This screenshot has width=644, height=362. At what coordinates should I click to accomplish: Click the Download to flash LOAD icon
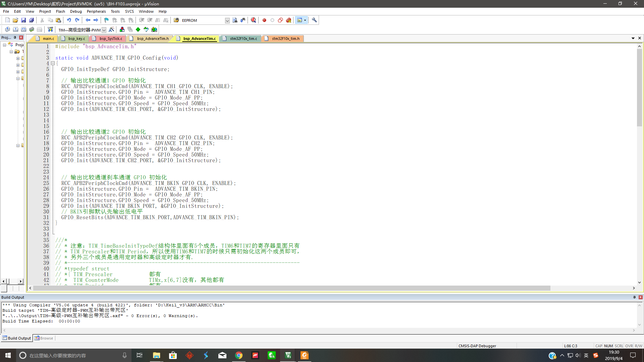pyautogui.click(x=50, y=29)
